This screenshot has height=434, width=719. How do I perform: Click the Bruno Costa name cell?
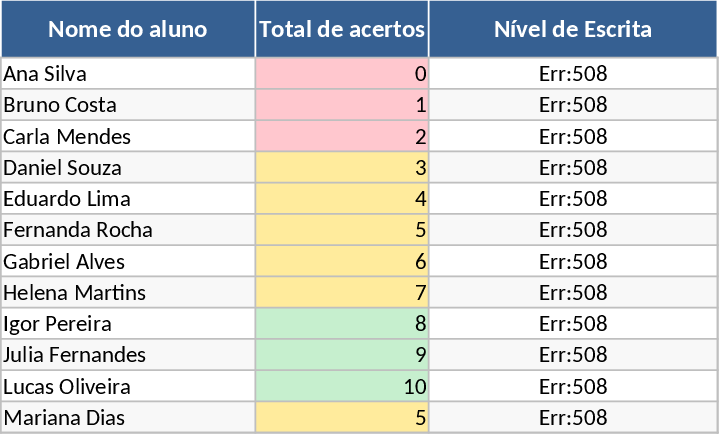(128, 105)
